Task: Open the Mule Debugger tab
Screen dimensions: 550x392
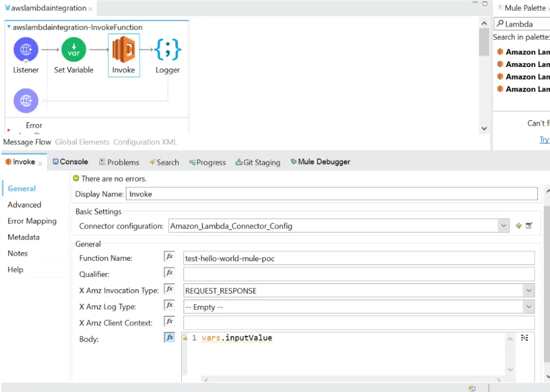Action: [x=320, y=161]
